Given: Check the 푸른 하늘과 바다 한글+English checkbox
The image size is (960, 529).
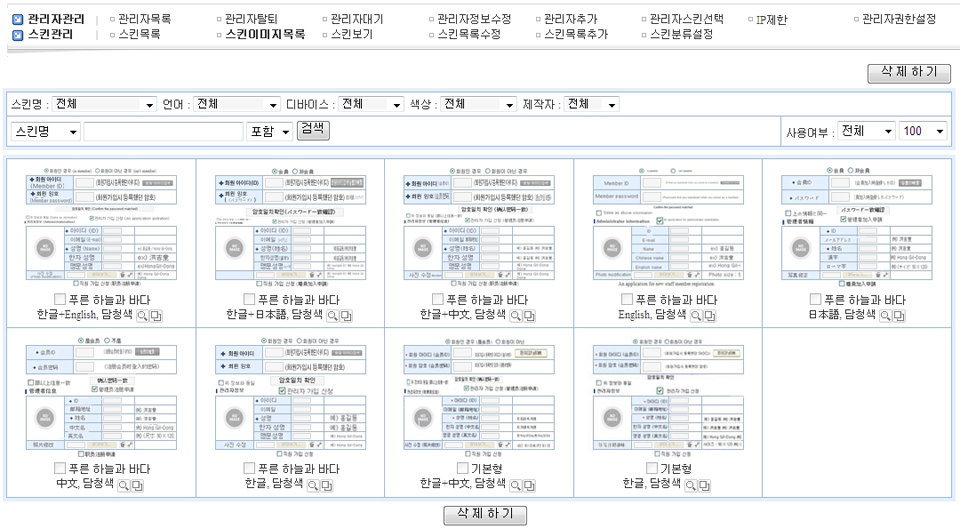Looking at the screenshot, I should 59,300.
